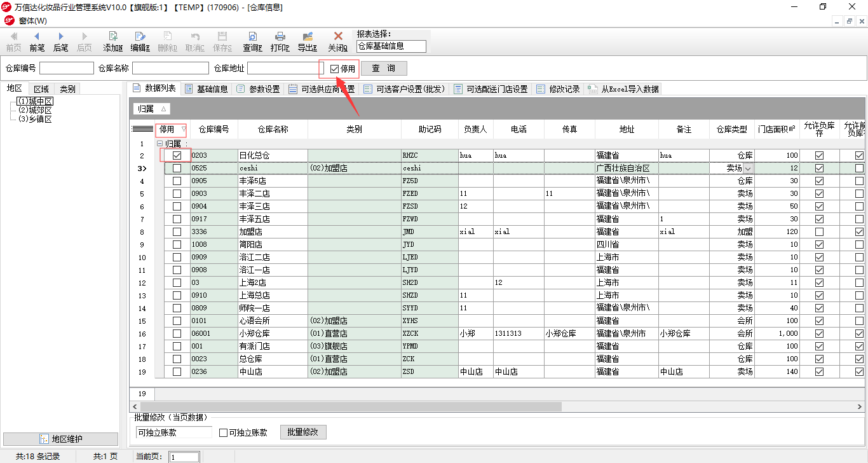The width and height of the screenshot is (868, 463).
Task: Open the 窗体(W) menu
Action: (32, 21)
